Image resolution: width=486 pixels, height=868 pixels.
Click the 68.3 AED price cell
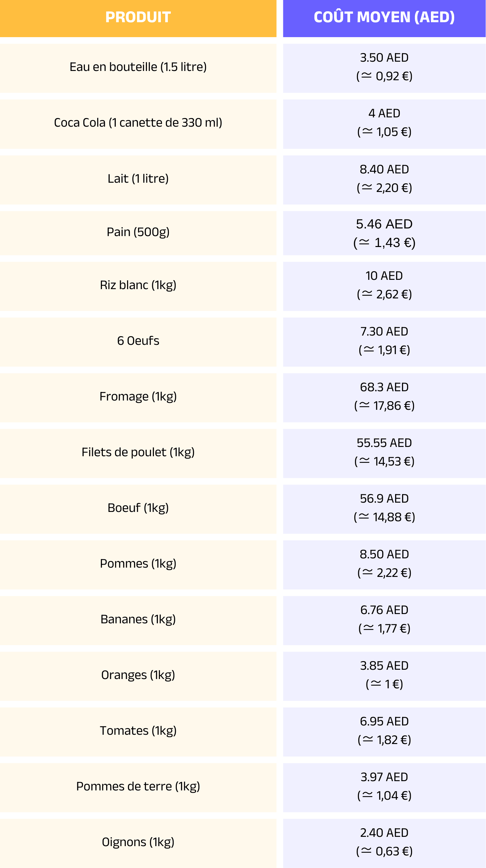tap(384, 397)
